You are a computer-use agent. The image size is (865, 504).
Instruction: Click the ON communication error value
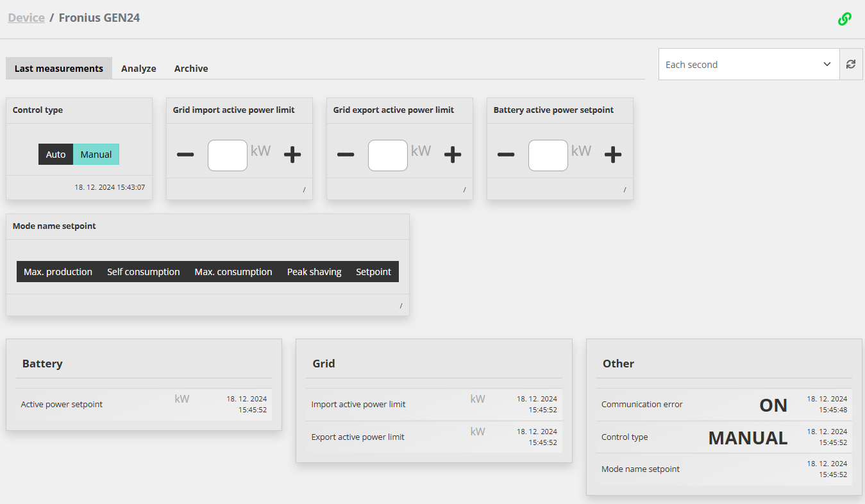[x=773, y=405]
